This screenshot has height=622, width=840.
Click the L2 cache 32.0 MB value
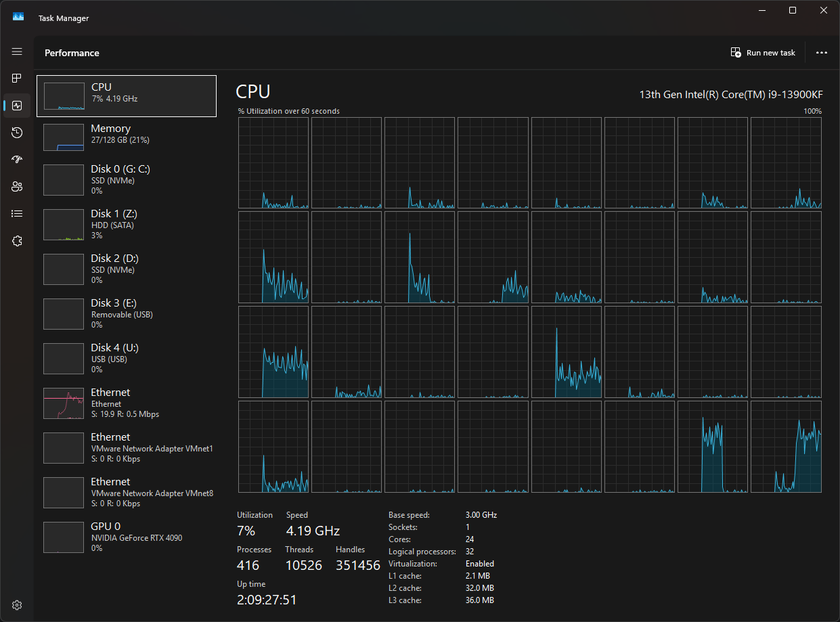click(480, 588)
